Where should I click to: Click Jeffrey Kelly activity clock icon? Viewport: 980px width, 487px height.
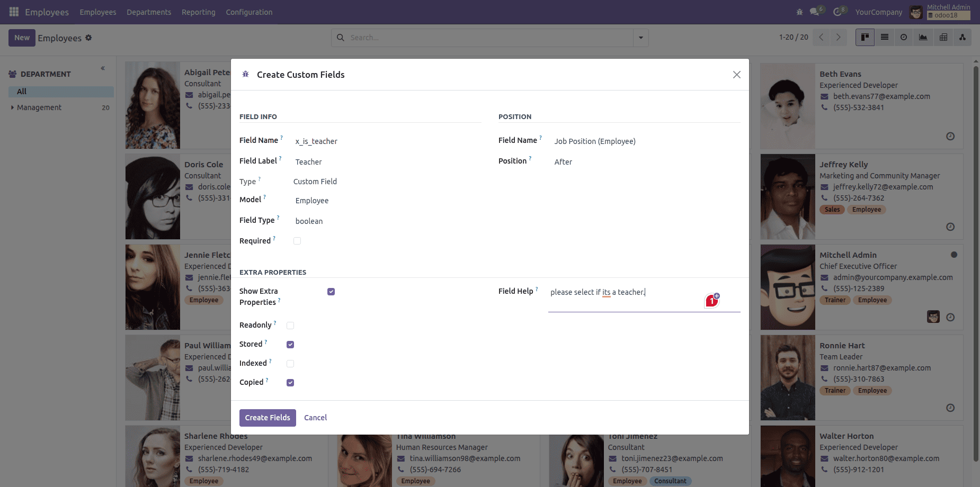coord(950,227)
